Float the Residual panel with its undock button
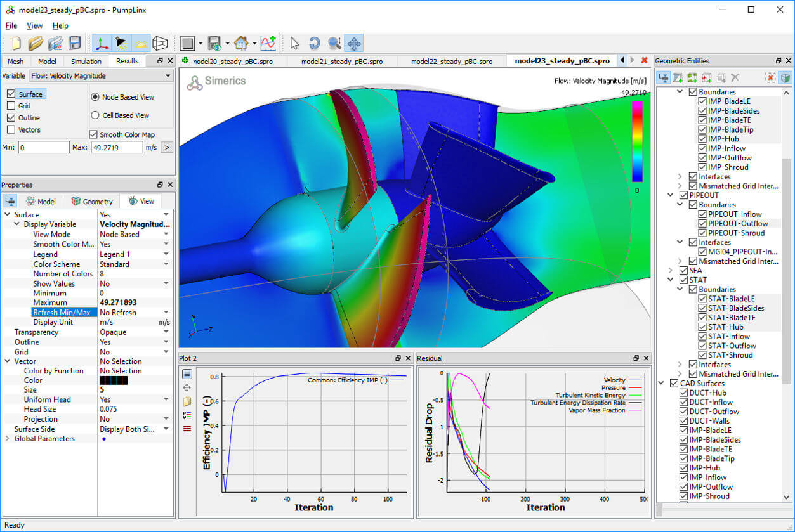This screenshot has height=532, width=795. click(x=636, y=359)
